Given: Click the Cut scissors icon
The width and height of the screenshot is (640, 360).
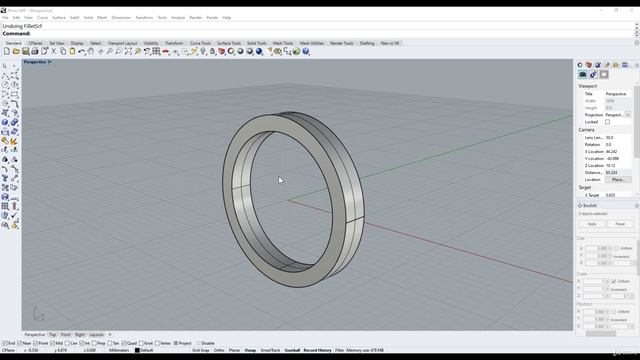Looking at the screenshot, I should [x=53, y=51].
